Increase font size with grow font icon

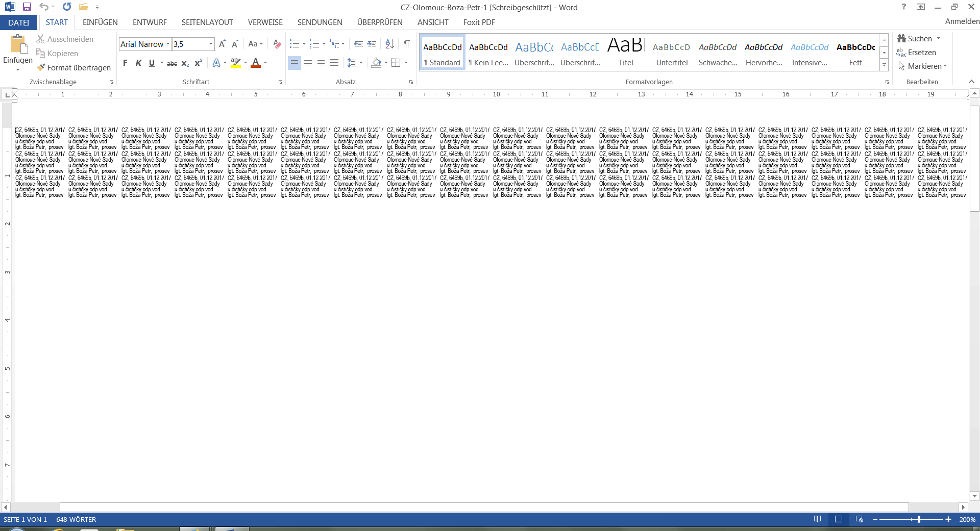tap(222, 44)
